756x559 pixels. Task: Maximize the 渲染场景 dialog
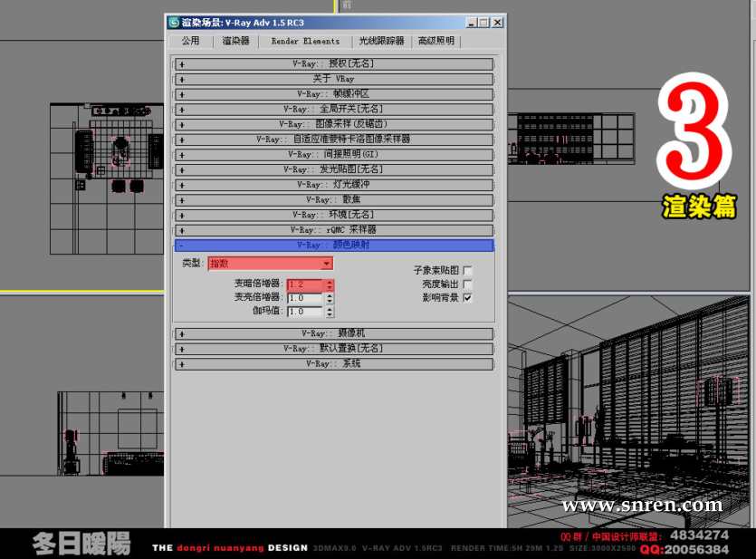(x=483, y=22)
